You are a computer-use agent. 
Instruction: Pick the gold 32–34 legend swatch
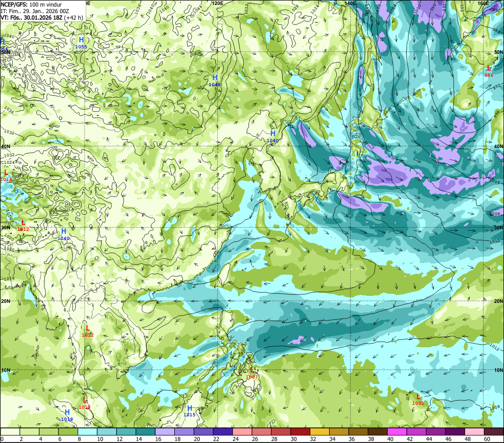[x=320, y=431]
